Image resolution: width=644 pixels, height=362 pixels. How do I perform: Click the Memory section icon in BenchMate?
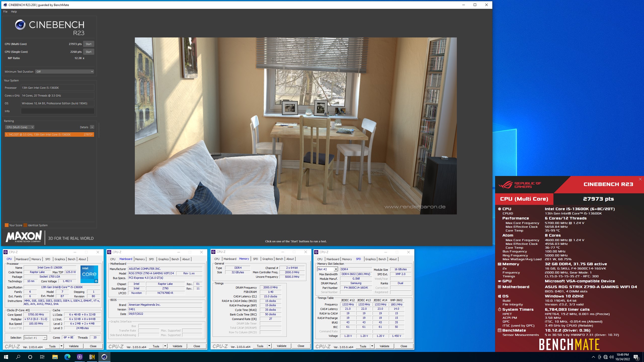pyautogui.click(x=499, y=264)
